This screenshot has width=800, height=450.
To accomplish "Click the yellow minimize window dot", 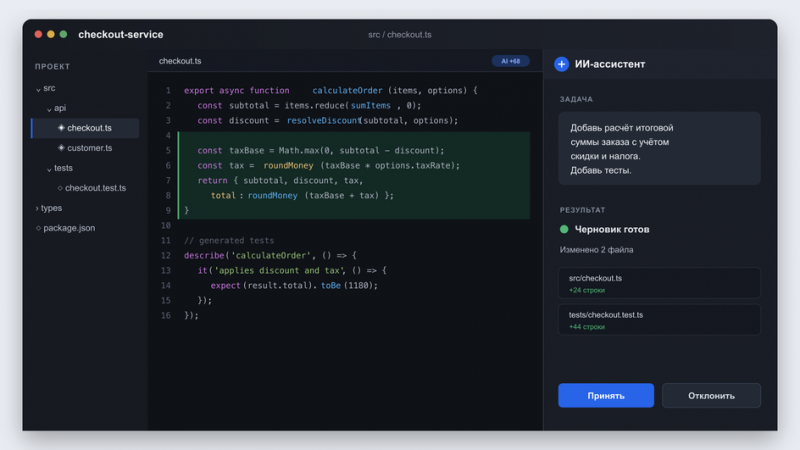I will pos(51,34).
